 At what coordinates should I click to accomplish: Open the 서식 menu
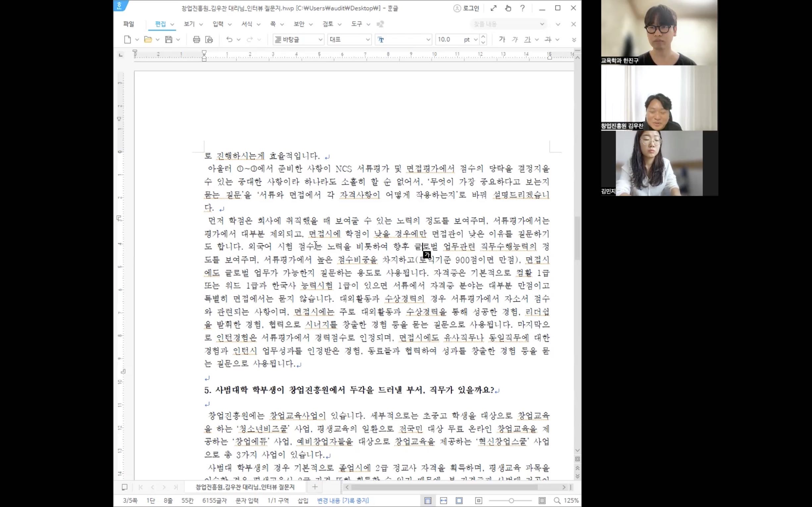click(x=247, y=24)
